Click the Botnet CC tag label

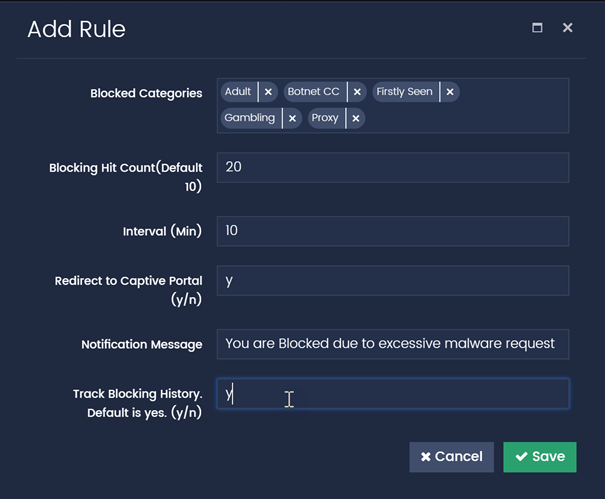(x=314, y=92)
